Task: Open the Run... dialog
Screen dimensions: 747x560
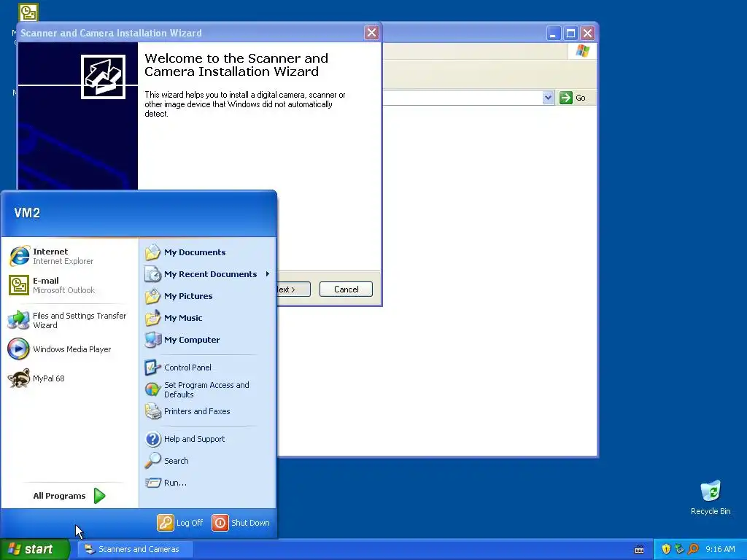Action: (207, 483)
